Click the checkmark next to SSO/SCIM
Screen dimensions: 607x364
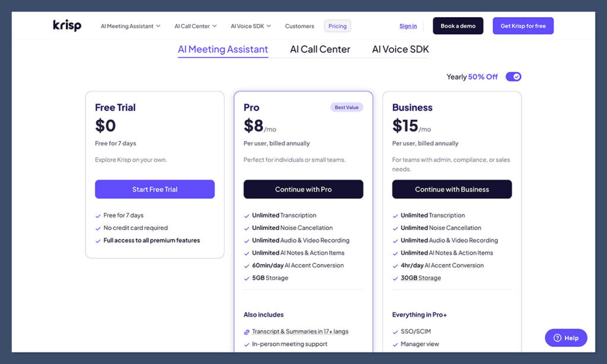[x=396, y=331]
